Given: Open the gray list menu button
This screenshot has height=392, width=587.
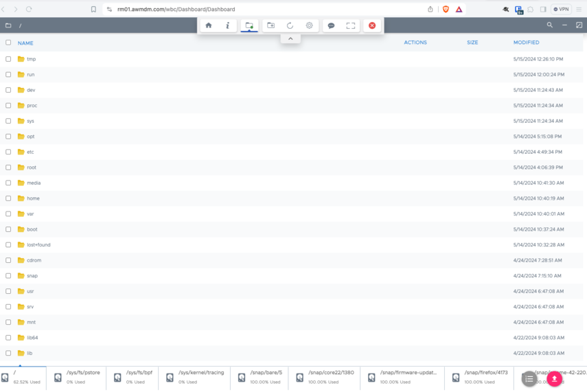Looking at the screenshot, I should click(529, 378).
